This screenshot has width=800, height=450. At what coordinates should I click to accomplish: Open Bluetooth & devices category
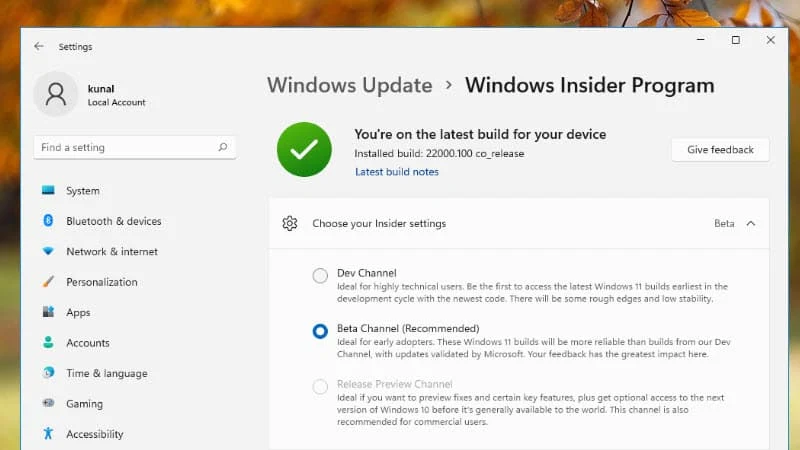tap(114, 221)
